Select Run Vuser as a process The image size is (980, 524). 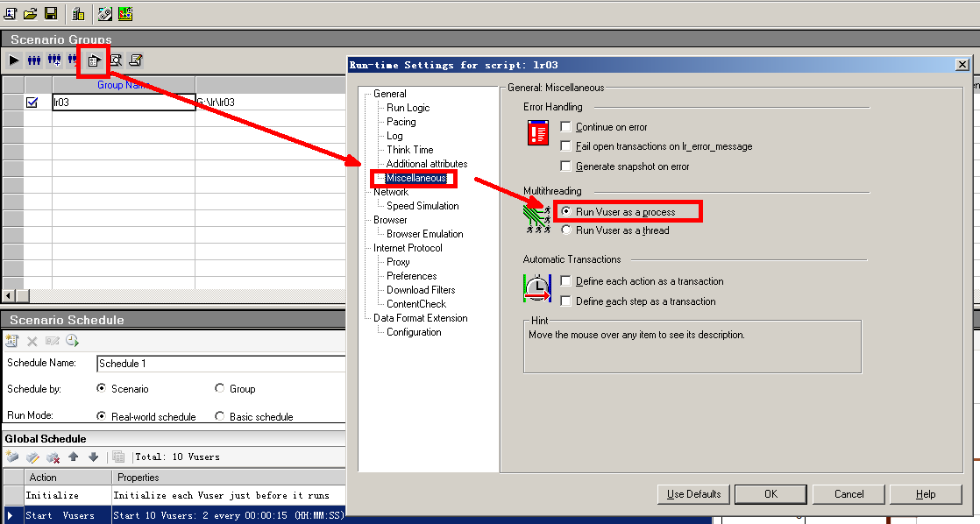click(x=566, y=212)
